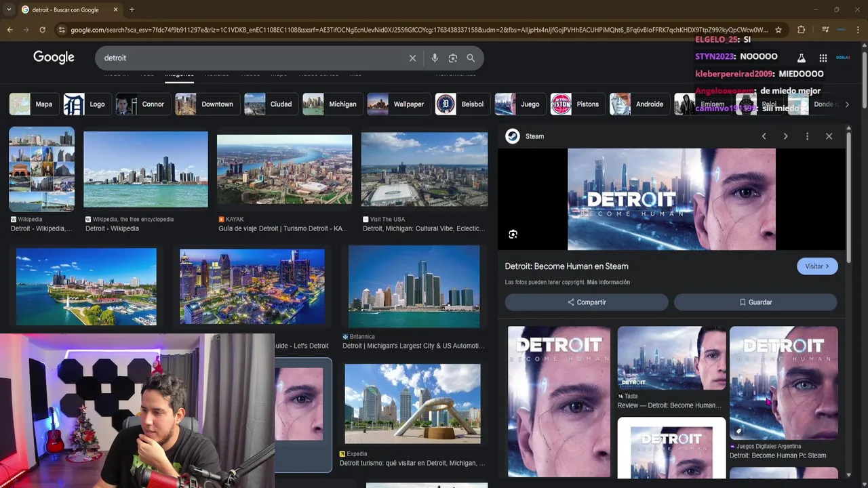Filter images by Beisbol chip

click(462, 104)
